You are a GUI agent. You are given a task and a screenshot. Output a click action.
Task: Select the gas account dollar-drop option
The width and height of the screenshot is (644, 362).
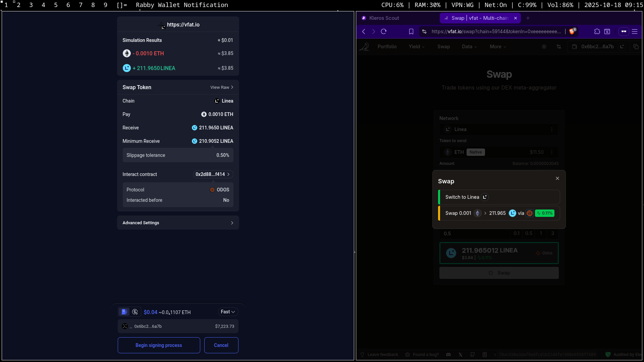coord(135,312)
